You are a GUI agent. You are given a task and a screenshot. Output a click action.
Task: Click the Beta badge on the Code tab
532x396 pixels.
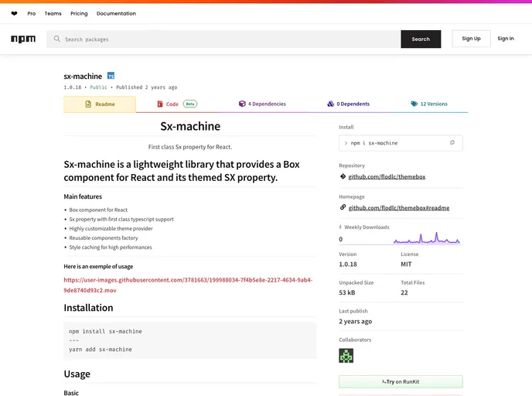(x=190, y=104)
